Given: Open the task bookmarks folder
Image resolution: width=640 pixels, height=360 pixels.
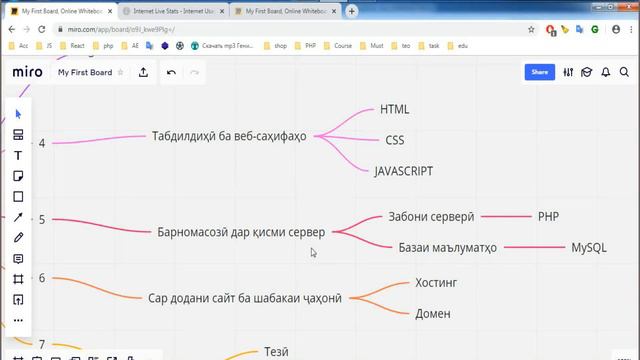Looking at the screenshot, I should coord(429,46).
